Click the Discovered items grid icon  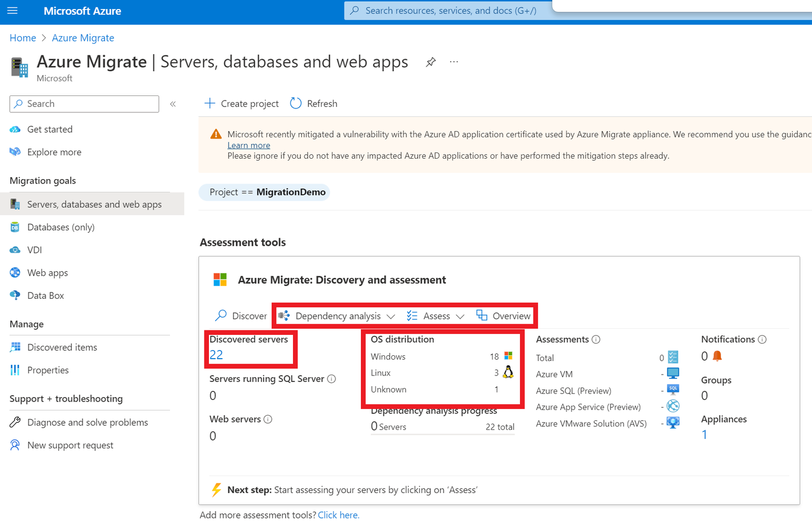point(15,347)
